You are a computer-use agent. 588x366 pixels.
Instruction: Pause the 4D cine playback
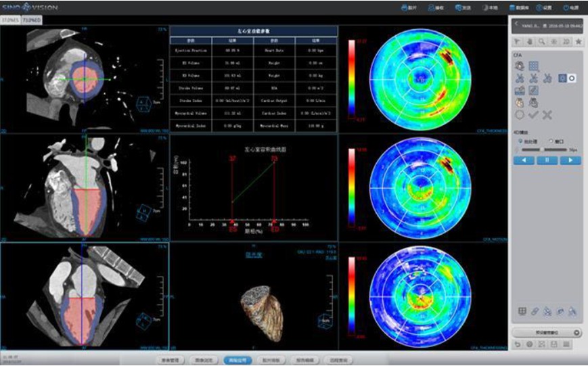(547, 160)
